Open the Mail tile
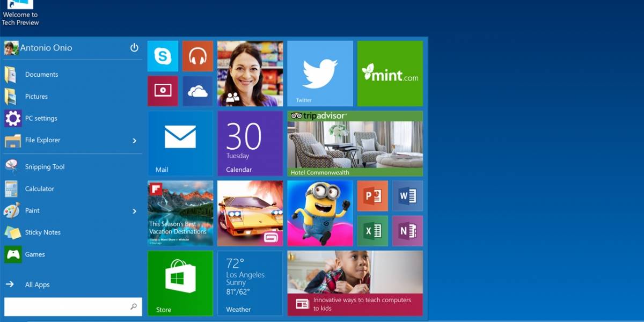The height and width of the screenshot is (322, 644). 180,143
